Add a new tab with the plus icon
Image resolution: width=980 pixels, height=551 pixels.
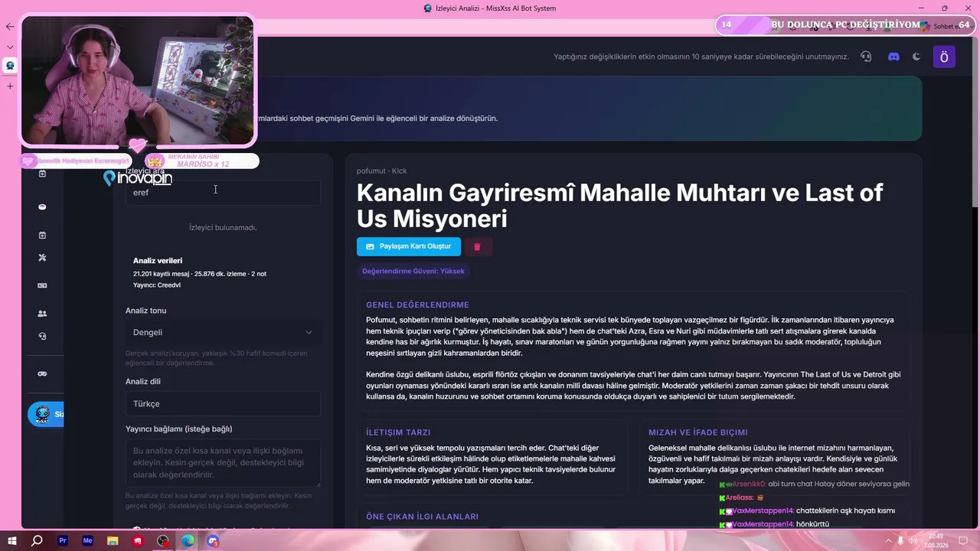pyautogui.click(x=10, y=86)
